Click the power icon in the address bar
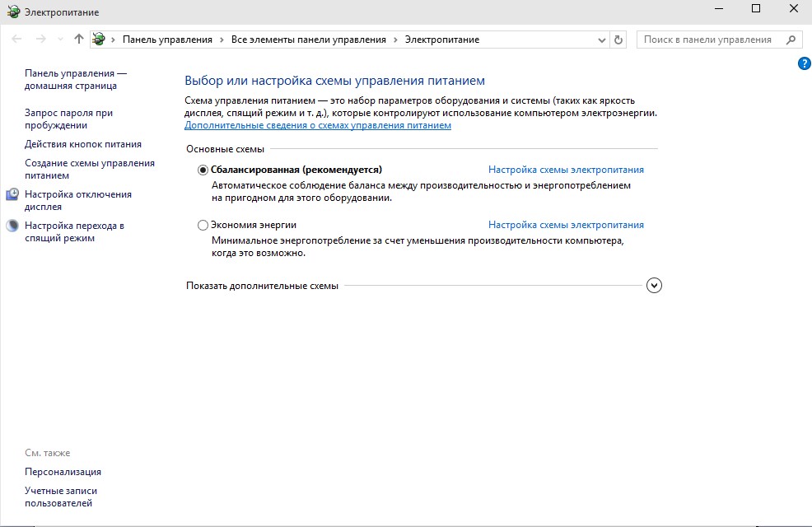This screenshot has height=527, width=812. [x=99, y=40]
